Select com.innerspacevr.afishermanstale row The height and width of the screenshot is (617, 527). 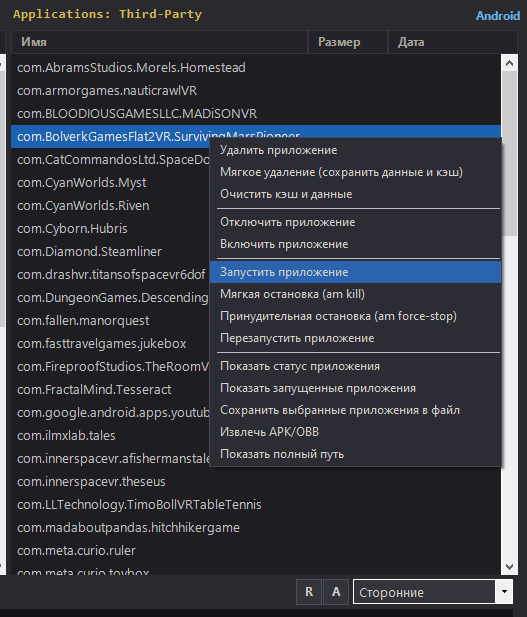111,459
